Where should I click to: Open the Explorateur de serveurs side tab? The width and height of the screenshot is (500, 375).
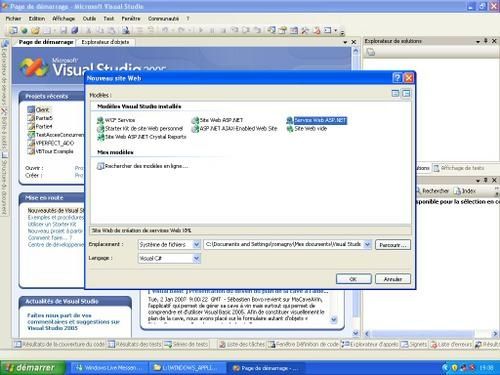click(4, 73)
